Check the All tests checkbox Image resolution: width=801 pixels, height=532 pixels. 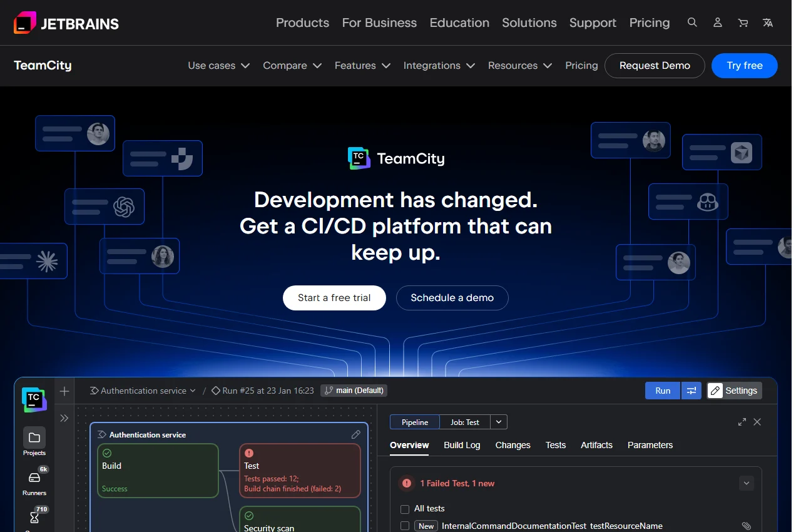[405, 509]
